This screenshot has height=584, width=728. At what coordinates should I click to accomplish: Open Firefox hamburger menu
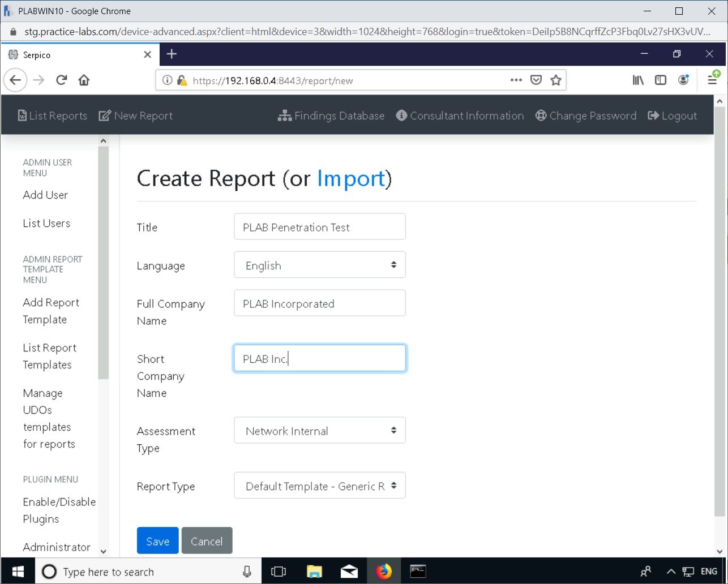pyautogui.click(x=713, y=80)
